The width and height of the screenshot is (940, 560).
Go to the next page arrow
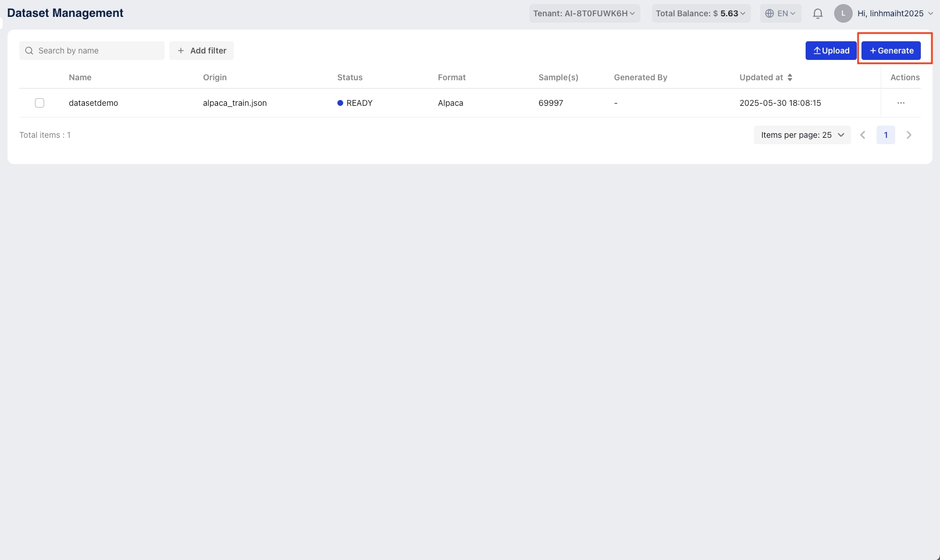[909, 135]
